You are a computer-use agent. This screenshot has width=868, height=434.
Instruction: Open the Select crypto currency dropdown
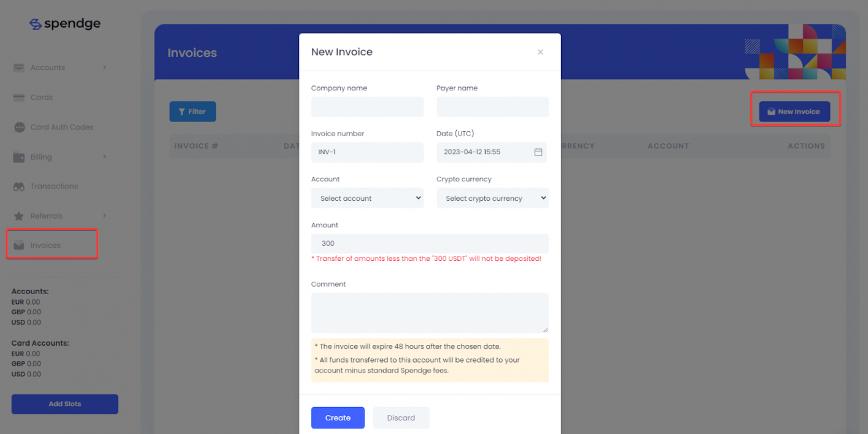click(492, 198)
